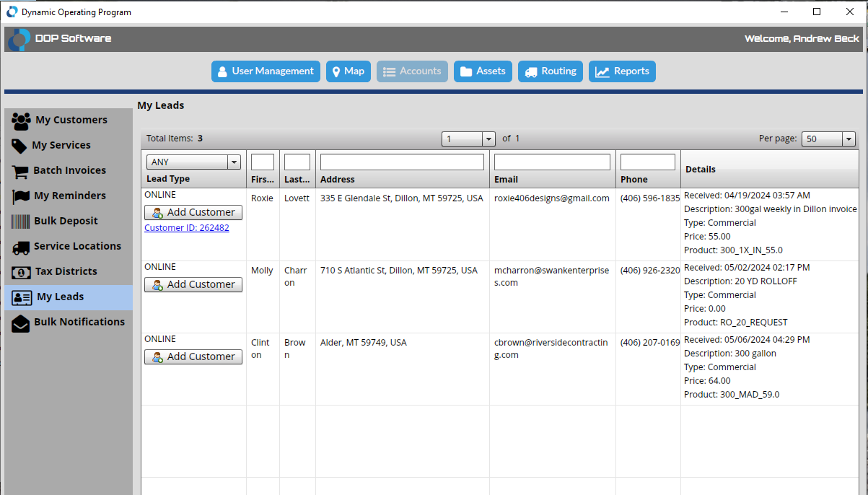The image size is (868, 495).
Task: Add customer for Clinton Brown lead
Action: tap(193, 357)
